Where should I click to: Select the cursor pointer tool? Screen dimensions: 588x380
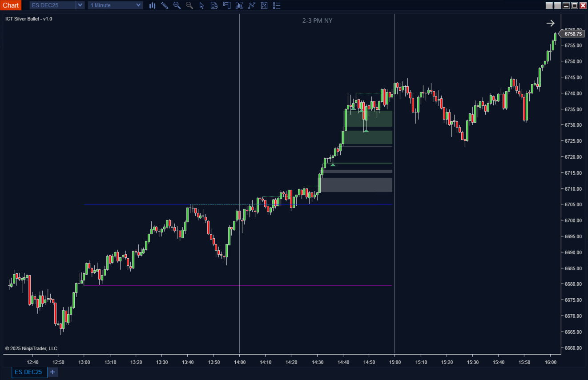[x=201, y=5]
